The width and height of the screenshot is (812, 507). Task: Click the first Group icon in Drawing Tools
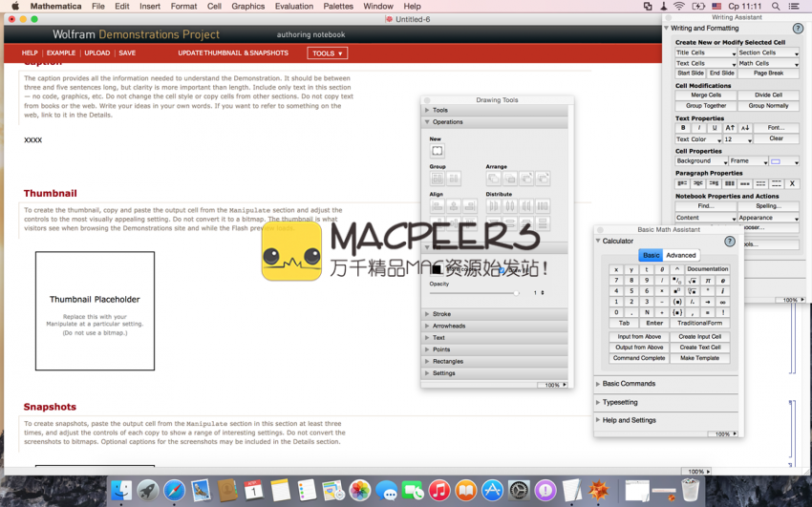(438, 179)
